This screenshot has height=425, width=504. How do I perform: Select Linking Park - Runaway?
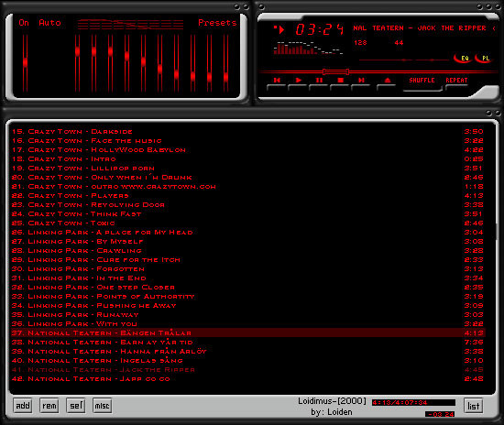pos(247,314)
